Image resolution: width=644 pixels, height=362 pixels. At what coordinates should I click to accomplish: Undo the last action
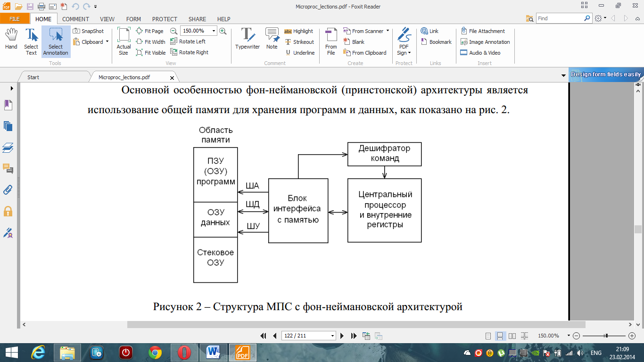pos(75,7)
